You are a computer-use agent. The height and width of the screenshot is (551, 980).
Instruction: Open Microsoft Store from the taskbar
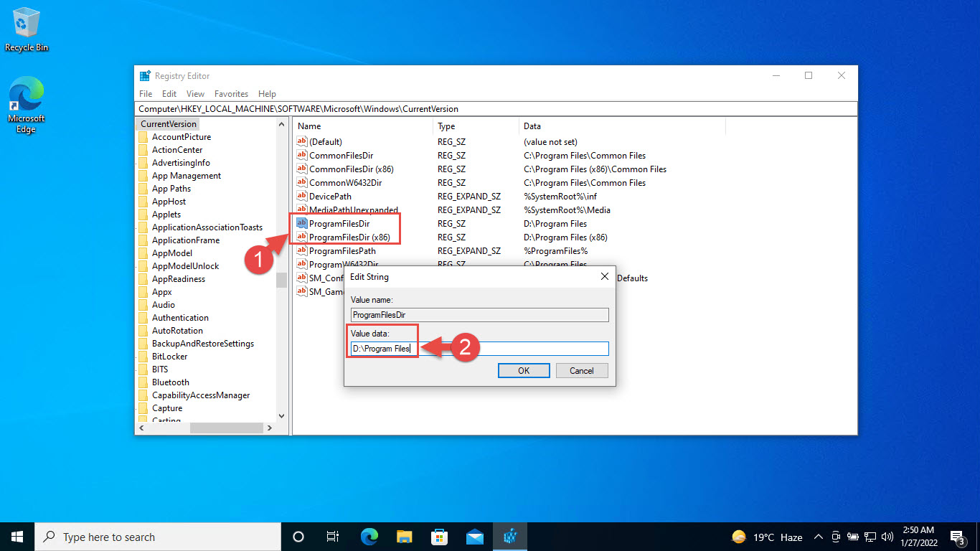tap(440, 536)
